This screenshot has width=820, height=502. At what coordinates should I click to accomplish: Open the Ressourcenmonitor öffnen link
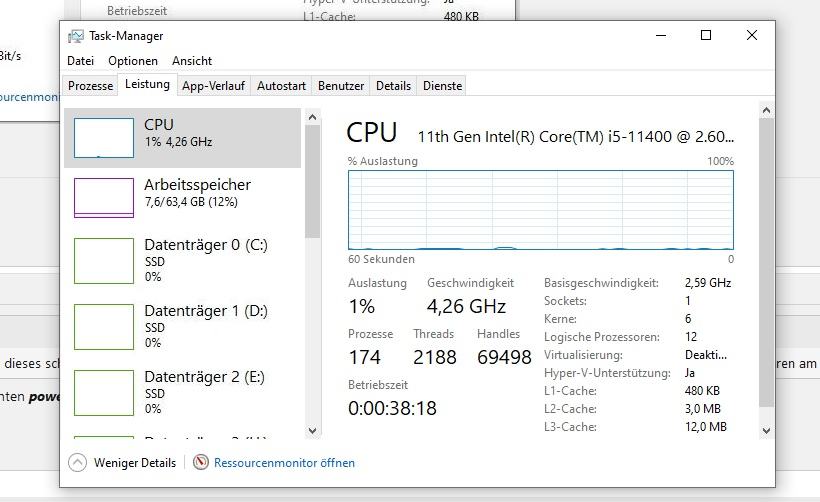[284, 463]
